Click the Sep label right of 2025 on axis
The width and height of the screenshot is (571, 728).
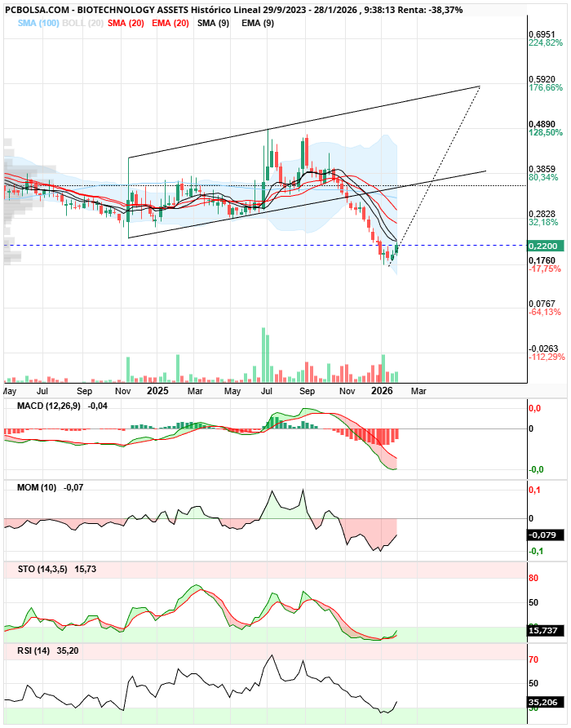[x=308, y=391]
